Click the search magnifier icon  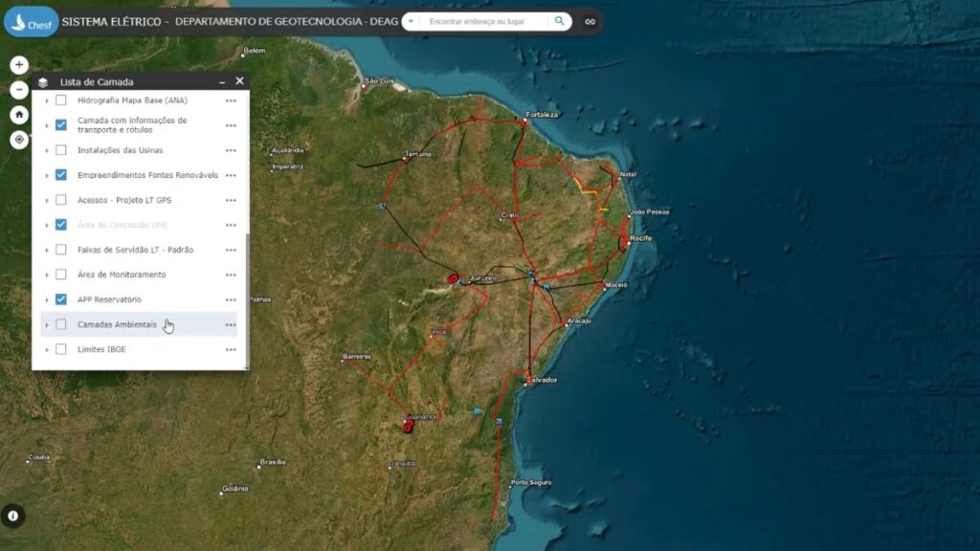point(559,21)
